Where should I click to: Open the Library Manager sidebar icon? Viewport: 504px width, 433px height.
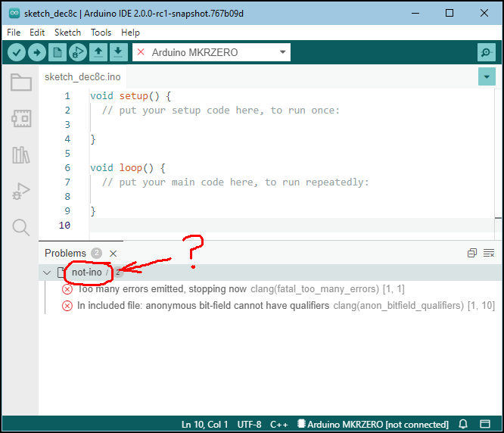[21, 155]
